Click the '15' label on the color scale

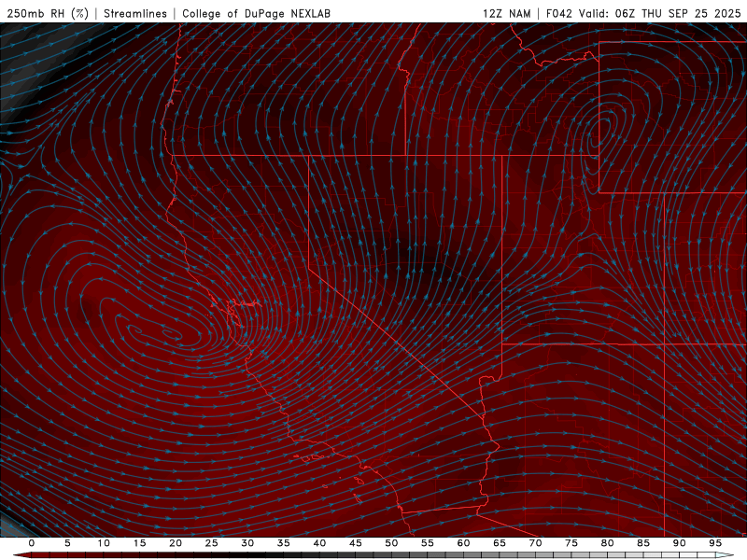click(139, 543)
